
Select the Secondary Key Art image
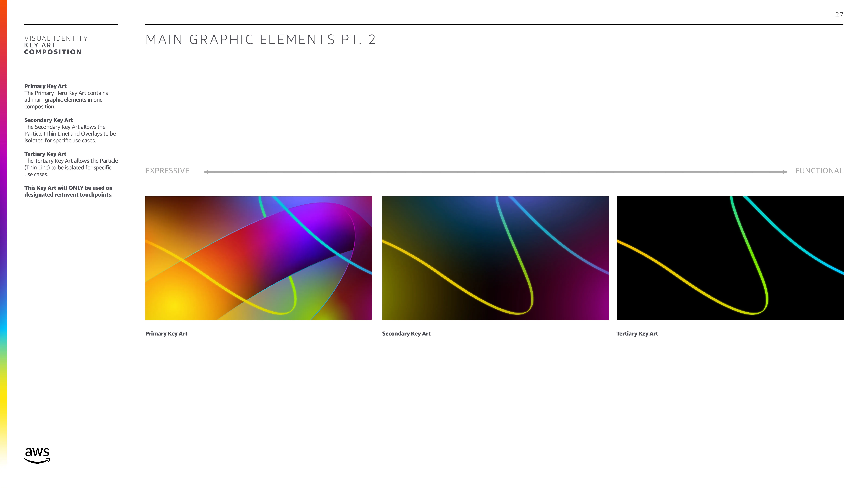click(495, 258)
